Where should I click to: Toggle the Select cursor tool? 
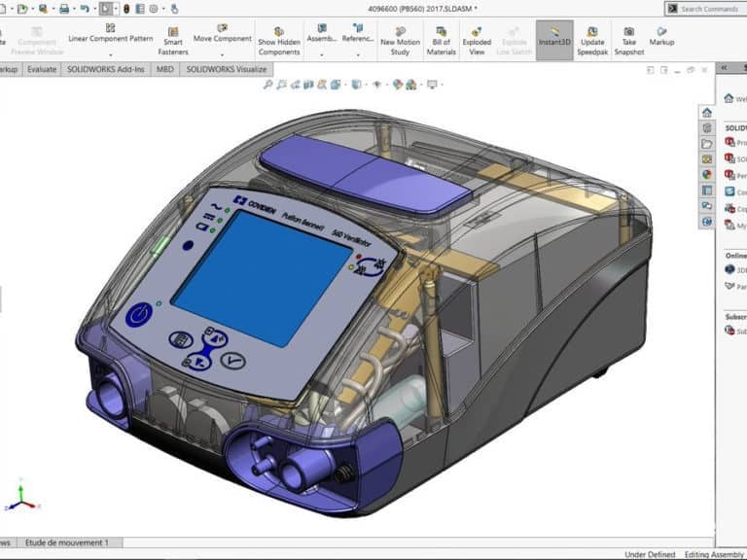106,9
